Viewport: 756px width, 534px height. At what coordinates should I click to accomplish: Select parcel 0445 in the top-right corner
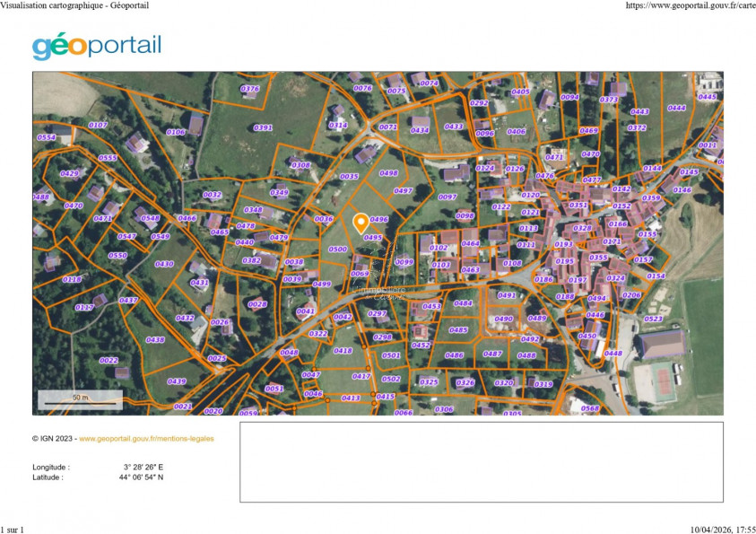(708, 94)
